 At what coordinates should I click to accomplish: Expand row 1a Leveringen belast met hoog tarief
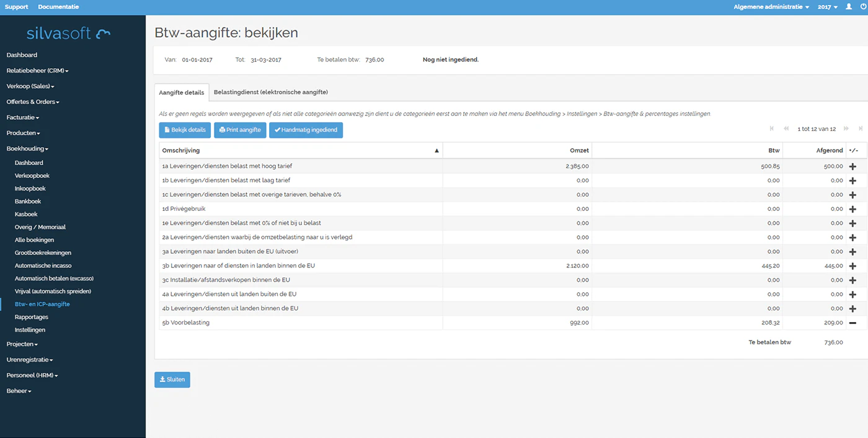click(853, 166)
